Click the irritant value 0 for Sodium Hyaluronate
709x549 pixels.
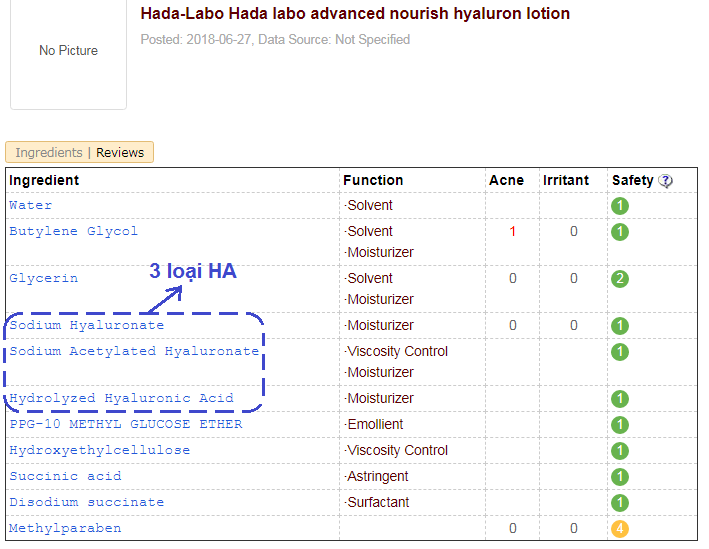click(x=573, y=325)
